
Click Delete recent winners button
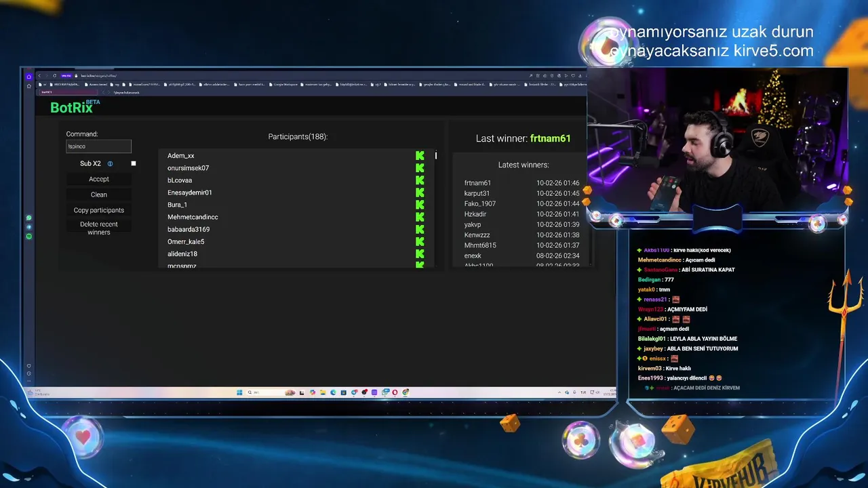(99, 228)
